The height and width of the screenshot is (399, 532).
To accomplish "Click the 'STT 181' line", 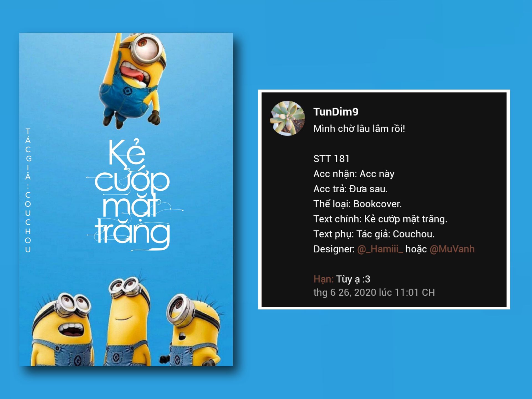I will tap(331, 159).
